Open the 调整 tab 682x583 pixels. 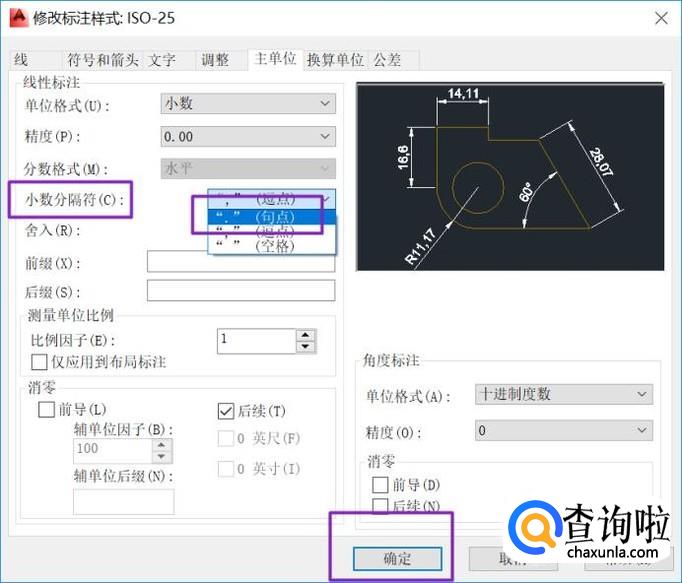tap(215, 60)
